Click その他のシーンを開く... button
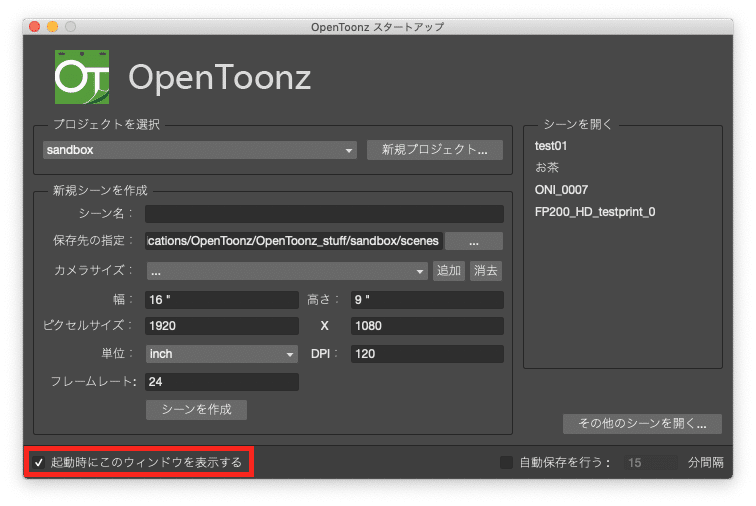This screenshot has height=506, width=756. (642, 424)
